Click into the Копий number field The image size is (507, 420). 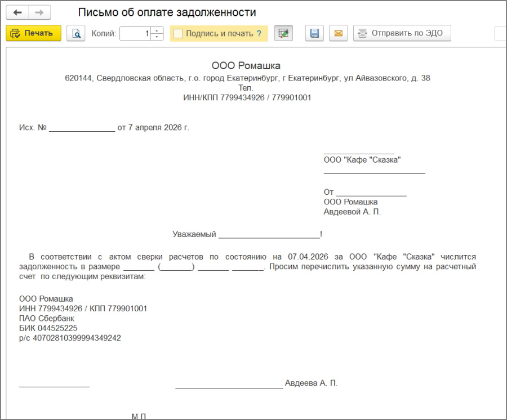(x=136, y=33)
